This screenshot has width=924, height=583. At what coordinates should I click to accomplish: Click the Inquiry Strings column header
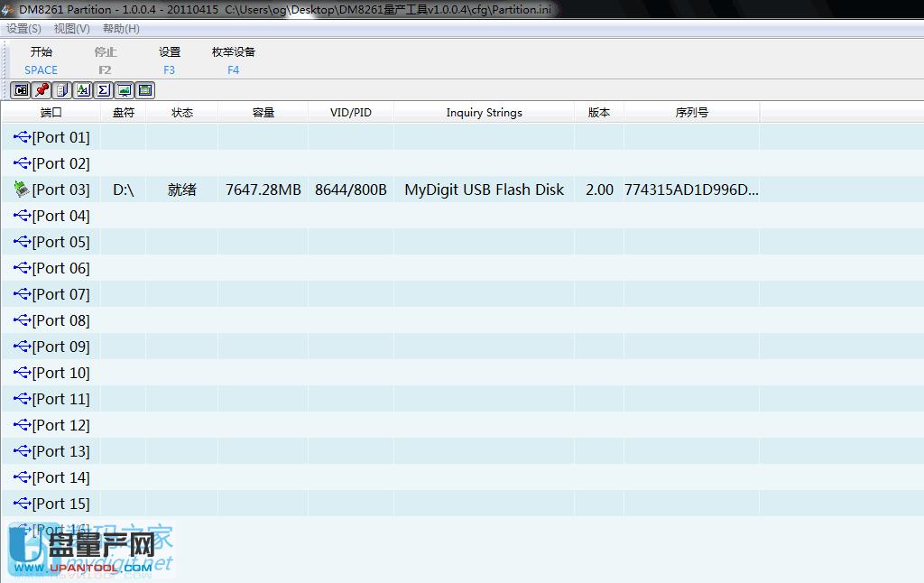[x=484, y=113]
